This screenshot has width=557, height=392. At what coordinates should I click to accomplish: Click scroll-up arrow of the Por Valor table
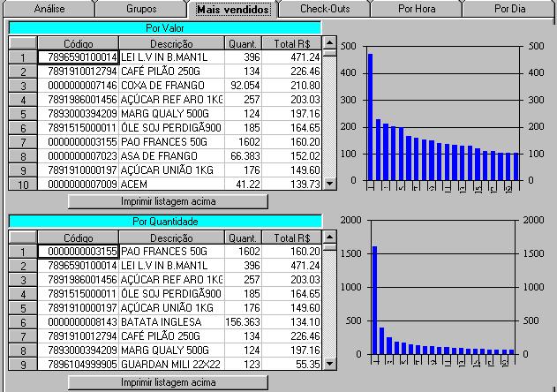coord(330,43)
